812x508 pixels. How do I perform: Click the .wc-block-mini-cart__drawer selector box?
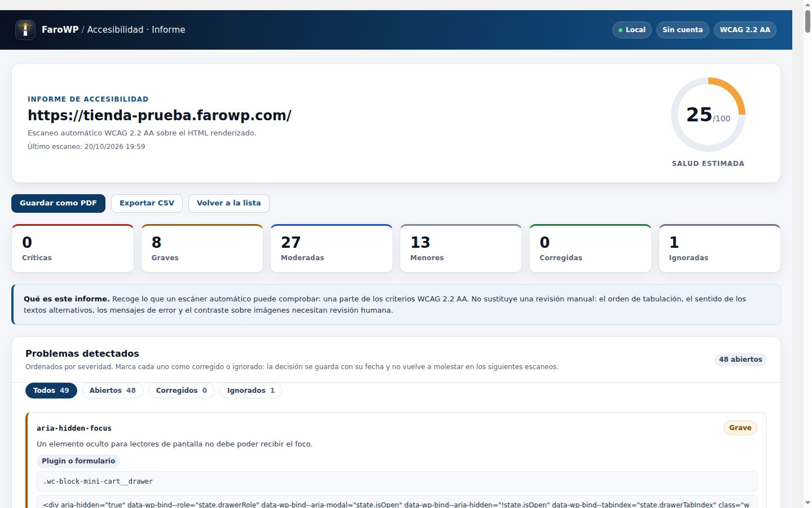[x=397, y=481]
